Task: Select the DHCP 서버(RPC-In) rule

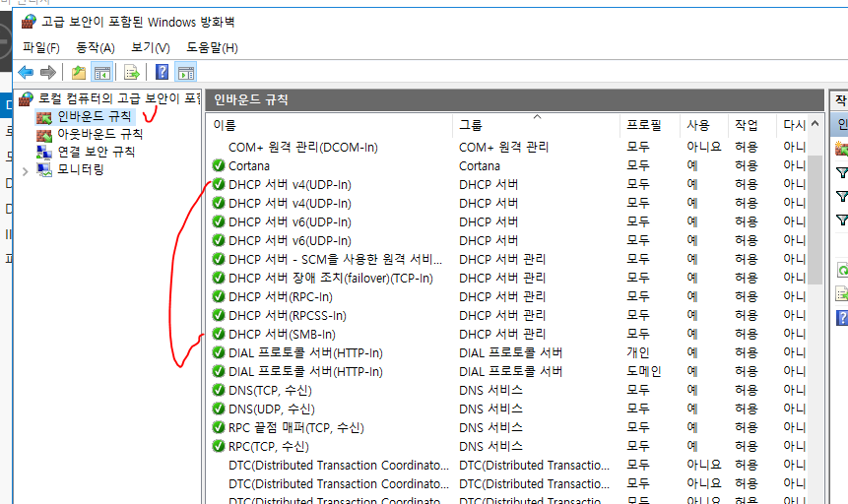Action: pos(280,297)
